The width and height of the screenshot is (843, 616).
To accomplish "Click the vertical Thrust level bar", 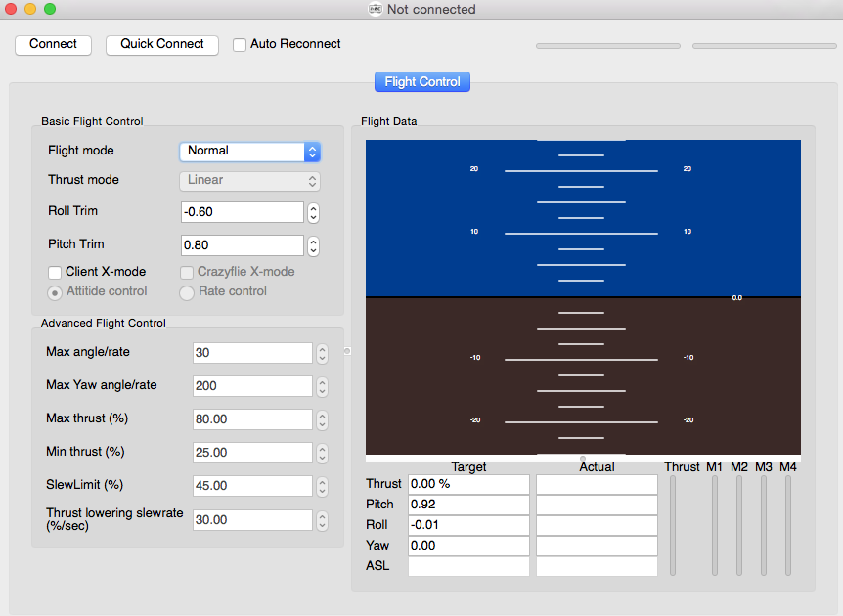I will (673, 525).
